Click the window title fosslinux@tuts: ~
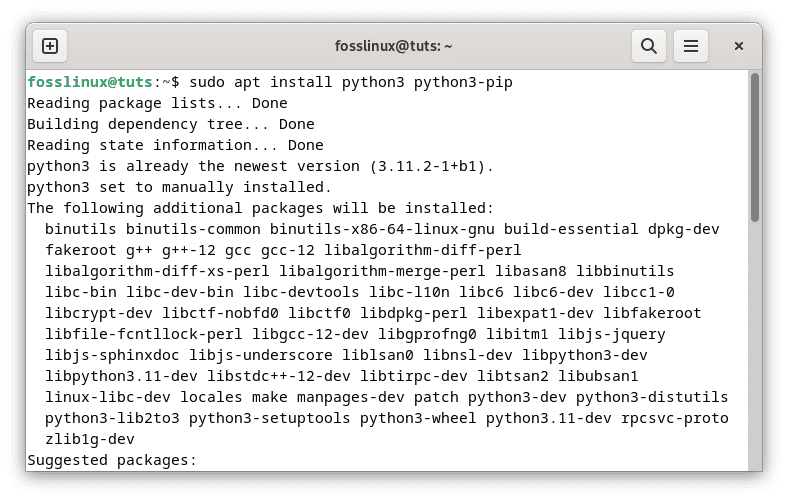This screenshot has height=500, width=788. 394,46
